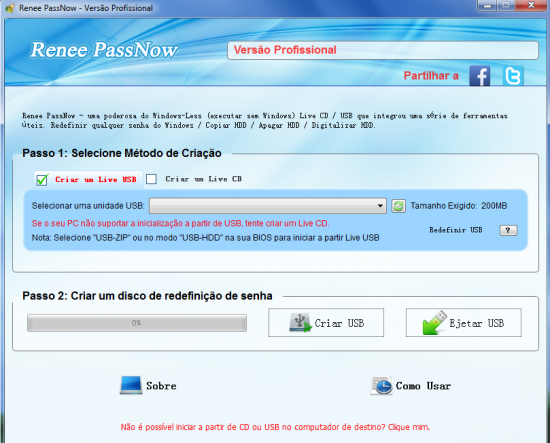Open Sobre (about) info
The height and width of the screenshot is (443, 550).
tap(148, 385)
